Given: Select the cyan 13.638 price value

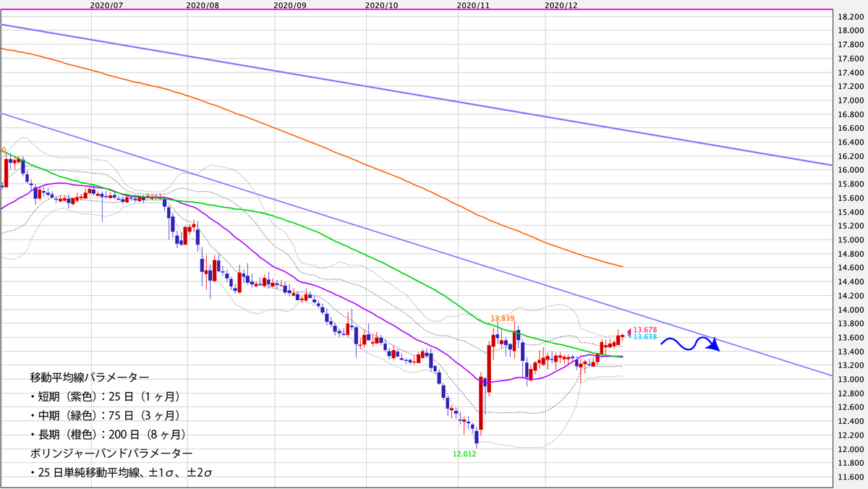Looking at the screenshot, I should point(644,337).
